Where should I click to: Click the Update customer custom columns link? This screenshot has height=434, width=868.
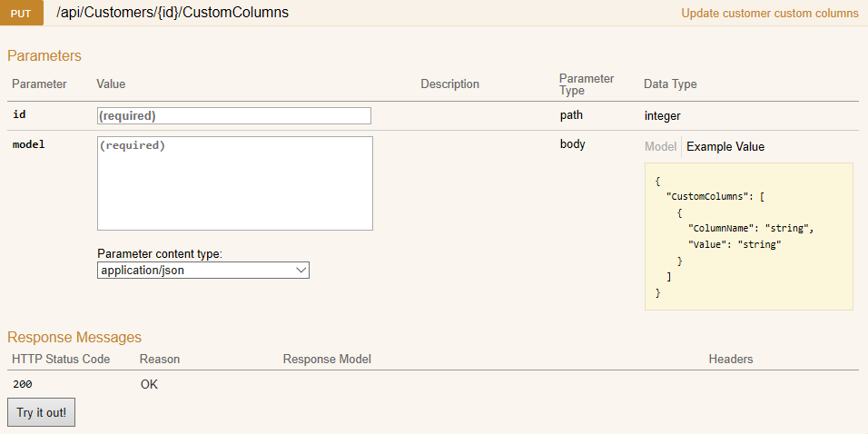pyautogui.click(x=769, y=14)
